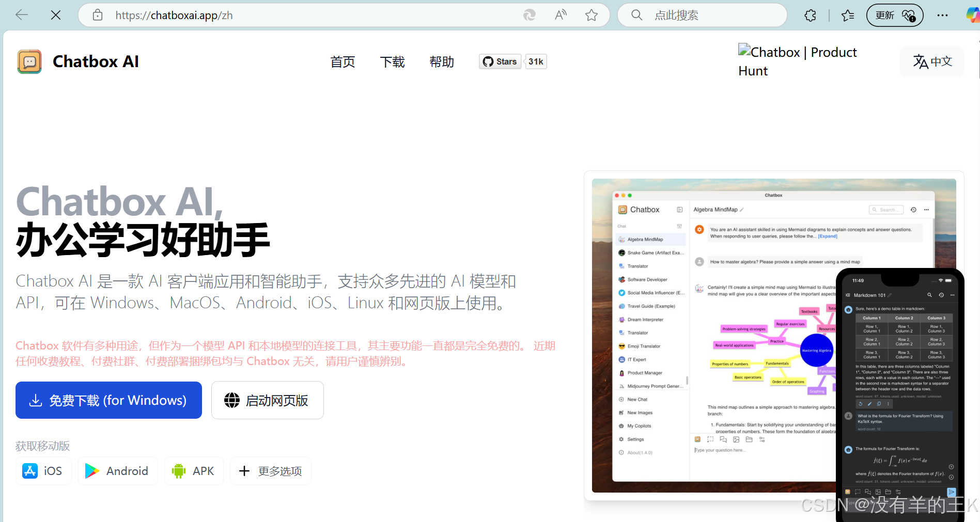Viewport: 980px width, 522px height.
Task: Click the refresh-style Edge icon in address bar
Action: click(x=530, y=15)
